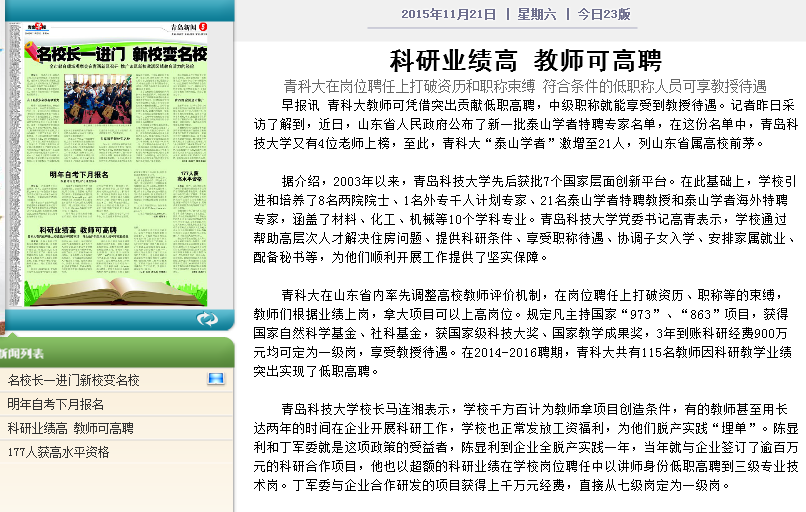Click the date 2015年11月21日 in header

coord(448,14)
